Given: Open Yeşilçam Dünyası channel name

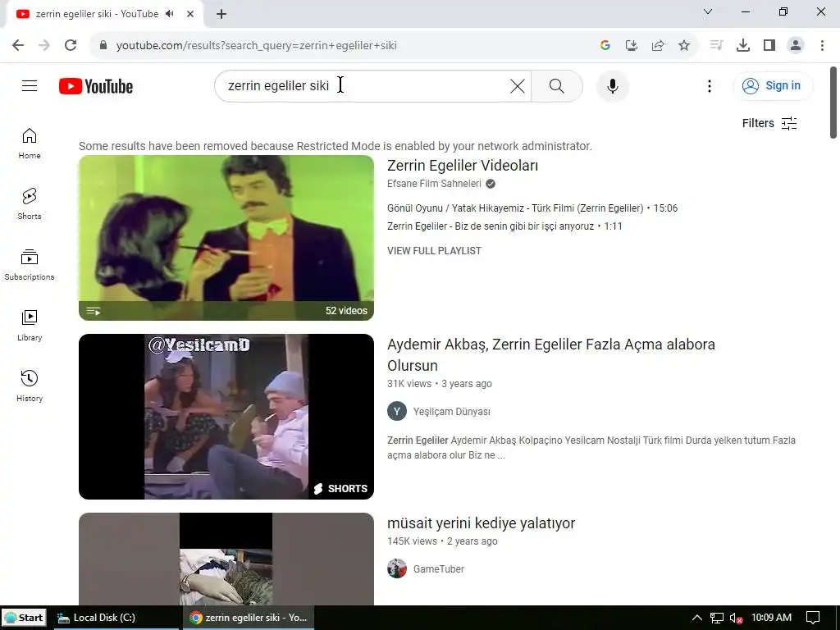Looking at the screenshot, I should click(452, 412).
